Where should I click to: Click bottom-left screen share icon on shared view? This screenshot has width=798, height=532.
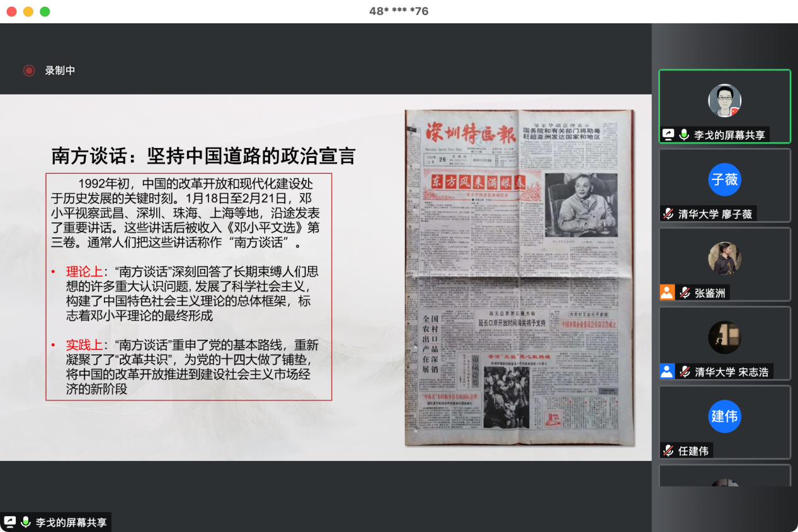pyautogui.click(x=10, y=522)
